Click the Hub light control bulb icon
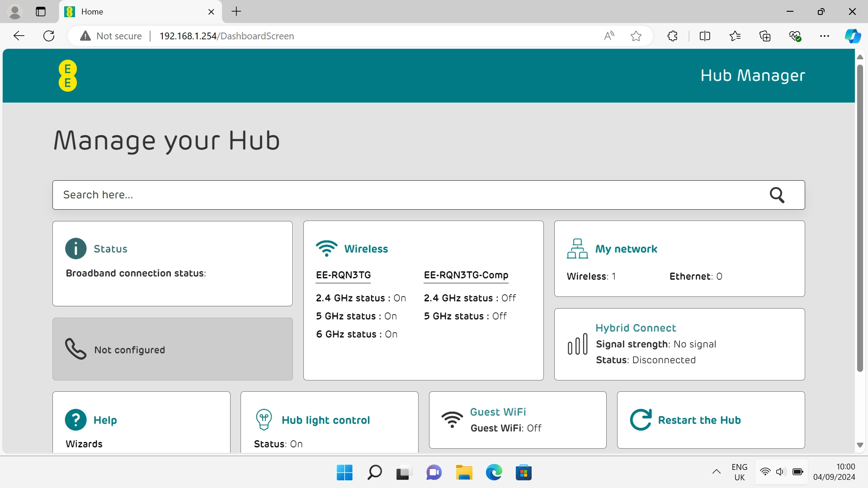Screen dimensions: 868x488 click(264, 419)
